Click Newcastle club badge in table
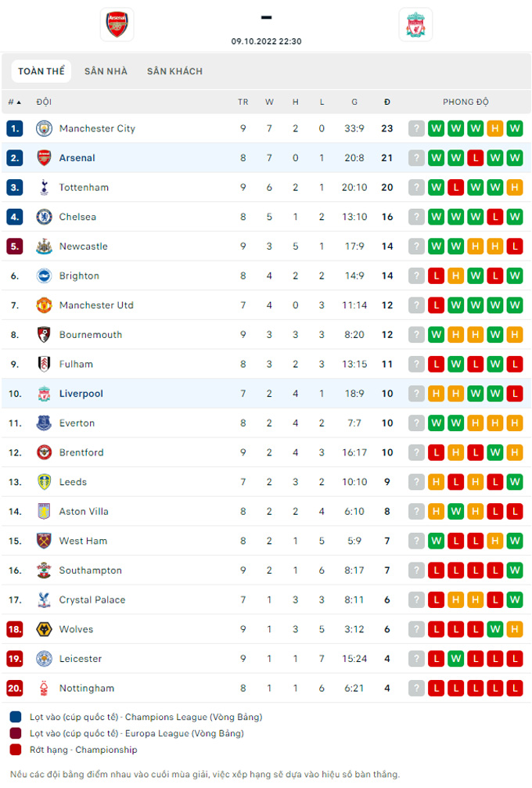Screen dimensions: 532x788 (x=44, y=246)
